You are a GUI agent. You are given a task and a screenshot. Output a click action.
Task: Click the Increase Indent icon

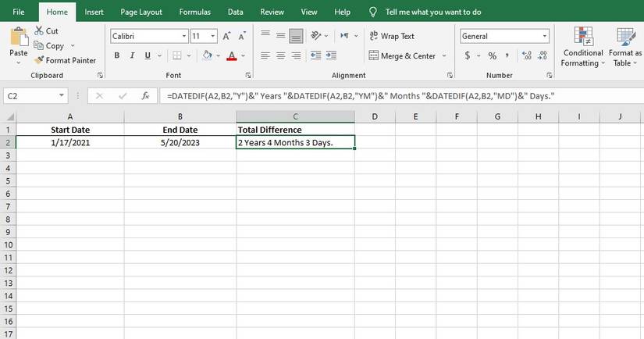coord(331,55)
